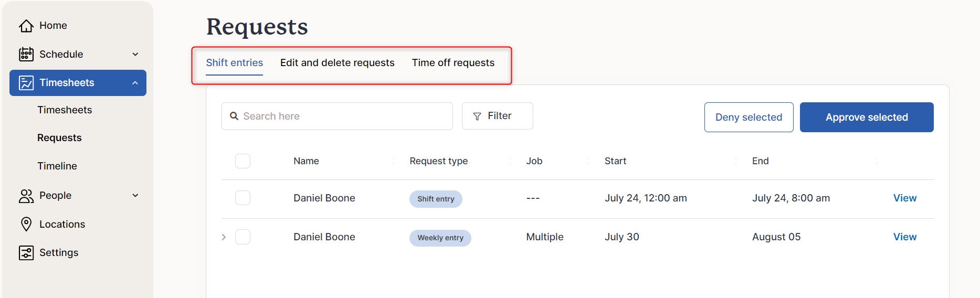
Task: Check the Weekly entry row checkbox
Action: [x=243, y=237]
